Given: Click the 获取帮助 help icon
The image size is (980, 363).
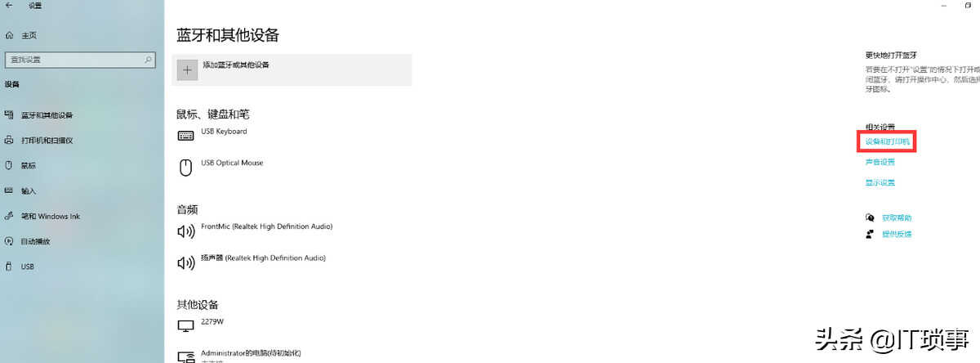Looking at the screenshot, I should point(870,217).
